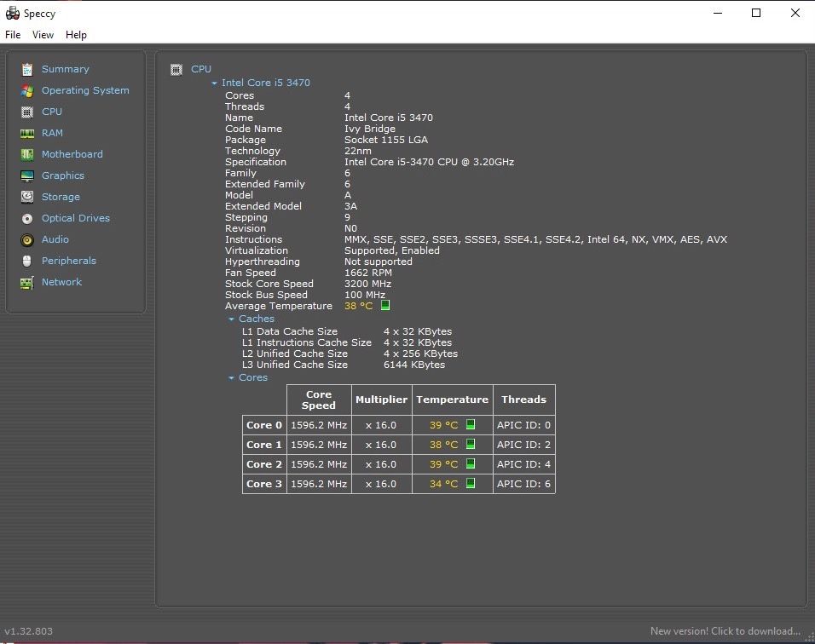Click green indicator beside Average Temperature
Viewport: 815px width, 644px height.
coord(385,305)
